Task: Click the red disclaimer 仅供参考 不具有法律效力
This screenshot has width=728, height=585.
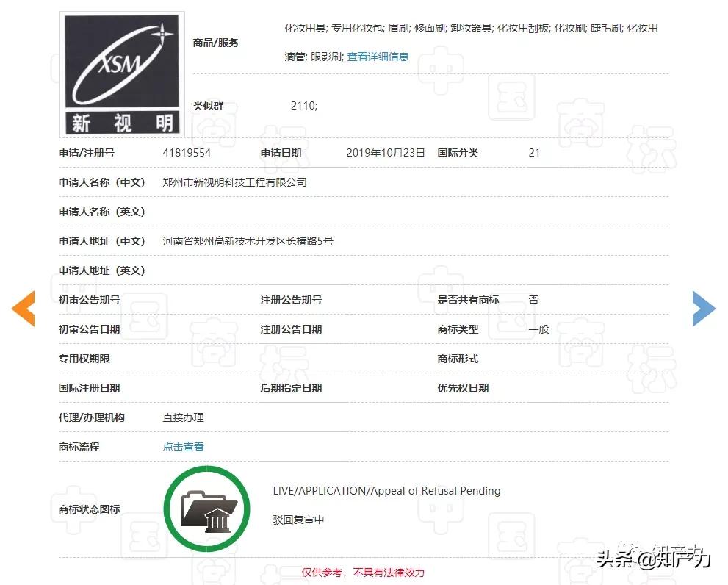Action: 364,573
